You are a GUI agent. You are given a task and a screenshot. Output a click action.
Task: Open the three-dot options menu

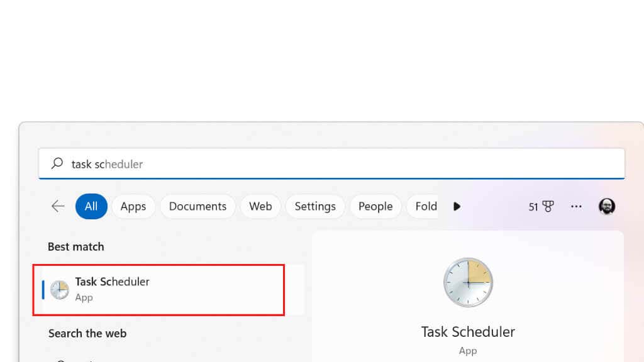576,206
